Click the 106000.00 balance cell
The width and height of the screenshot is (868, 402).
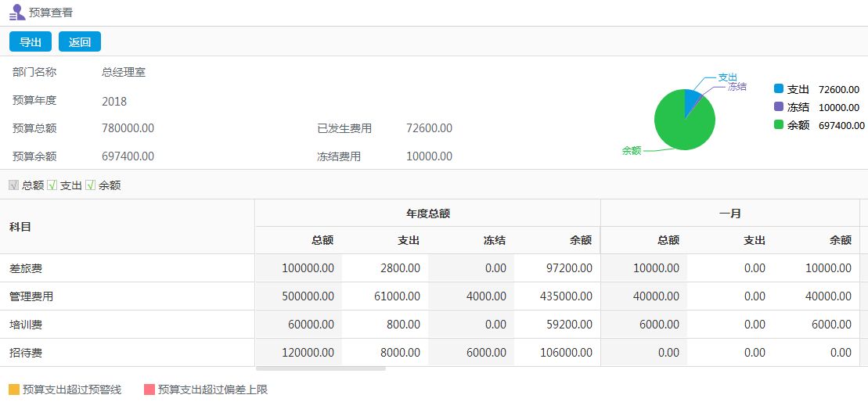point(557,353)
